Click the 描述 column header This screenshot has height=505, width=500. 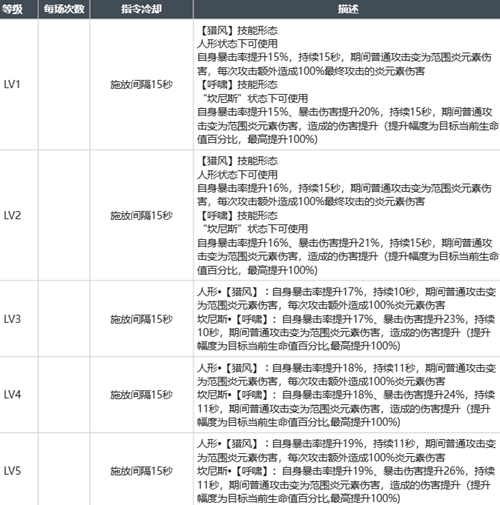(347, 9)
